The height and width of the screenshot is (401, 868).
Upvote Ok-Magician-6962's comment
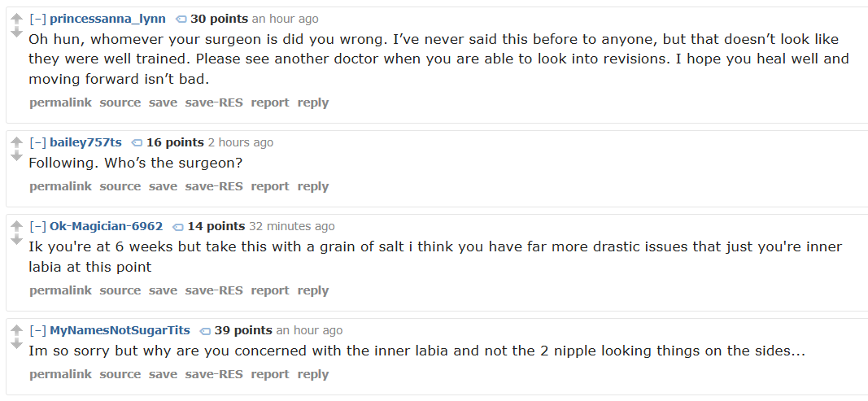point(15,226)
